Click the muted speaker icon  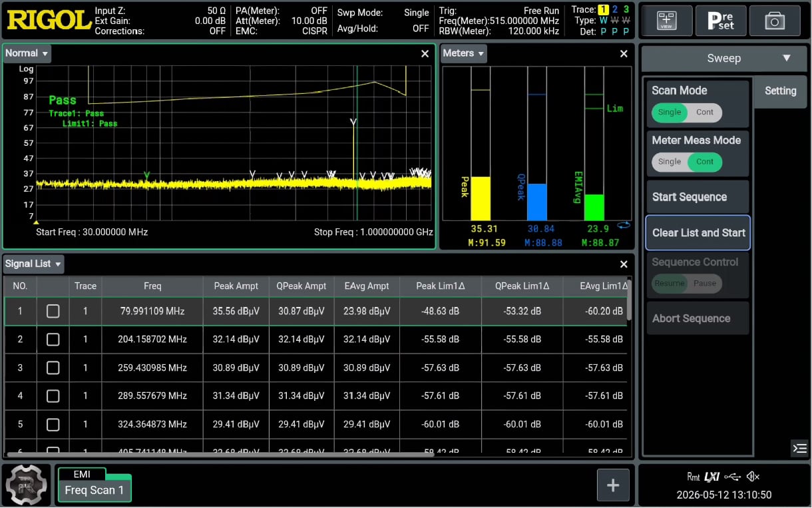pyautogui.click(x=753, y=477)
